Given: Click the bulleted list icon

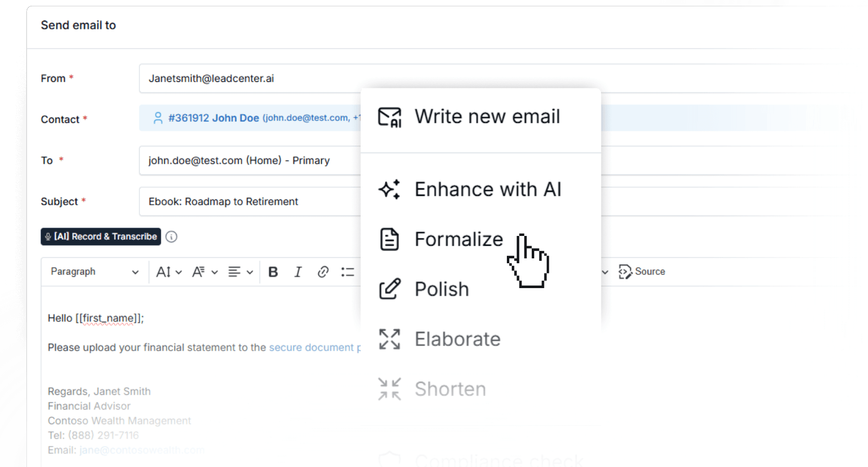Looking at the screenshot, I should click(347, 272).
